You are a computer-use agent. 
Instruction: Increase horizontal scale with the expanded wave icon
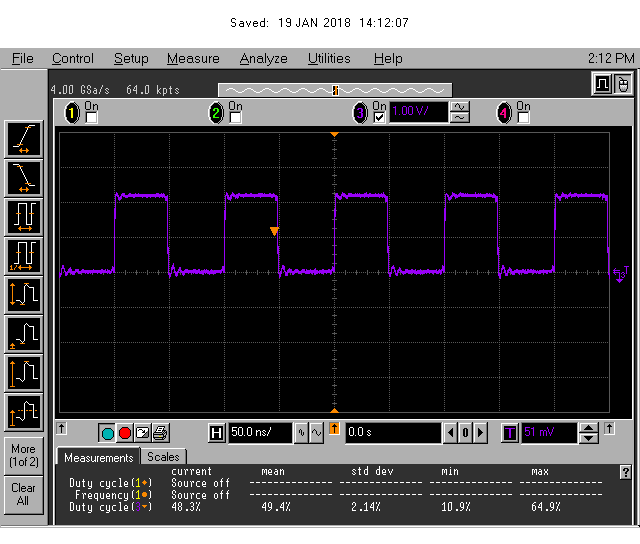click(316, 433)
